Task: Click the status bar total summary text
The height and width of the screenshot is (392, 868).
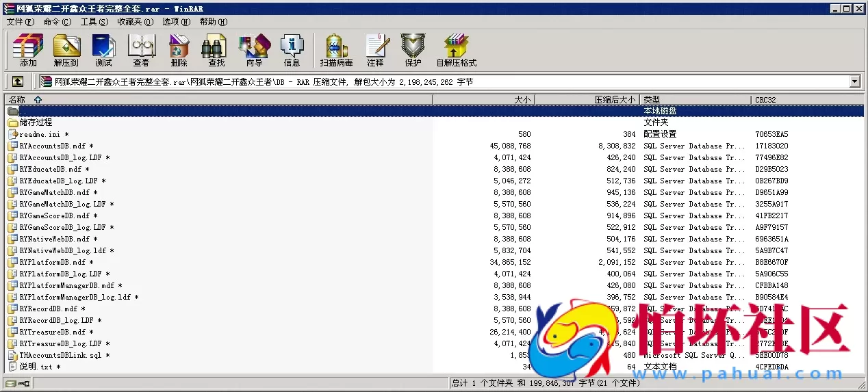Action: click(x=546, y=383)
